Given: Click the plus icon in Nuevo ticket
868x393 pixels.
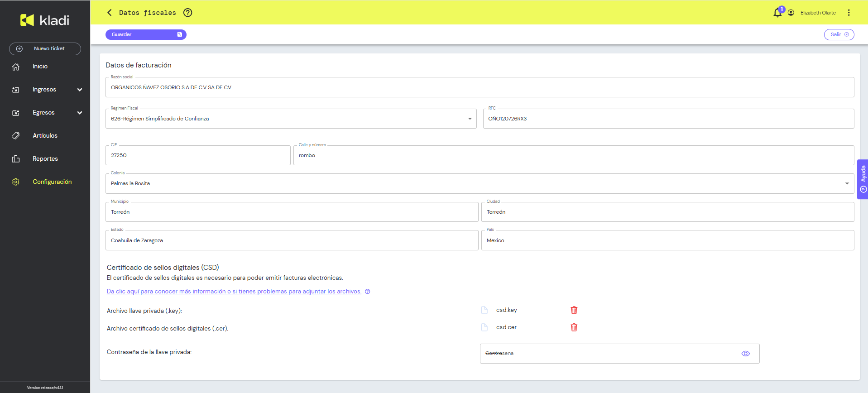Looking at the screenshot, I should point(19,49).
